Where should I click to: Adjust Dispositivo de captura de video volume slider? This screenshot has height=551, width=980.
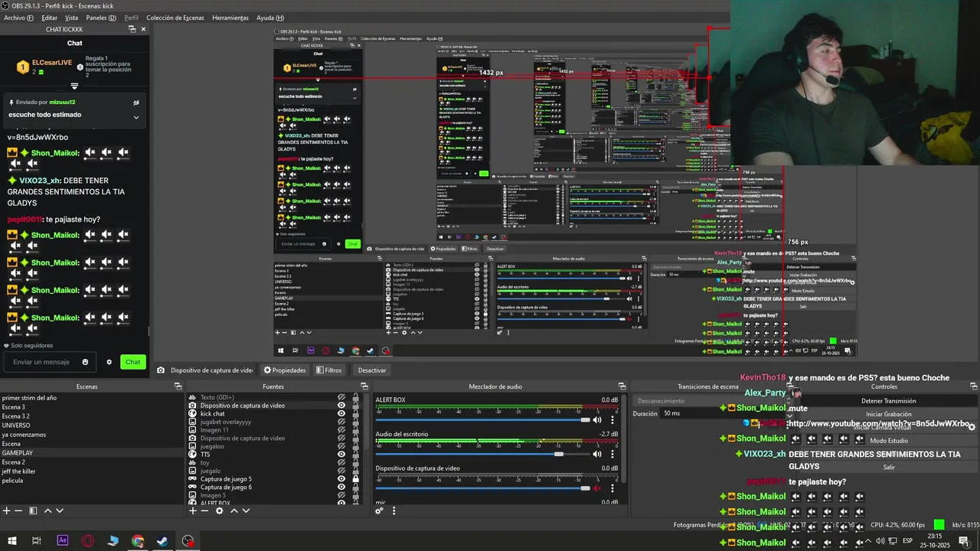click(x=483, y=487)
